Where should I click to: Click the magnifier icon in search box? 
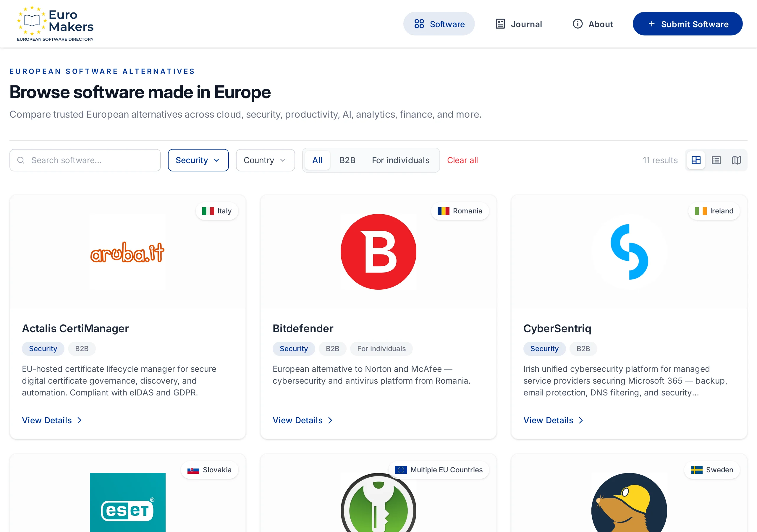[21, 160]
